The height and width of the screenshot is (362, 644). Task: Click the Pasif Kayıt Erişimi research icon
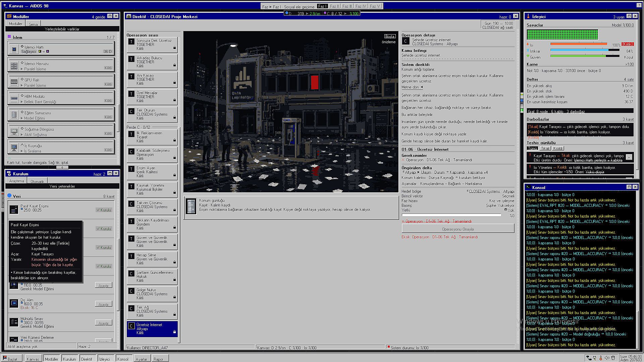pos(14,210)
